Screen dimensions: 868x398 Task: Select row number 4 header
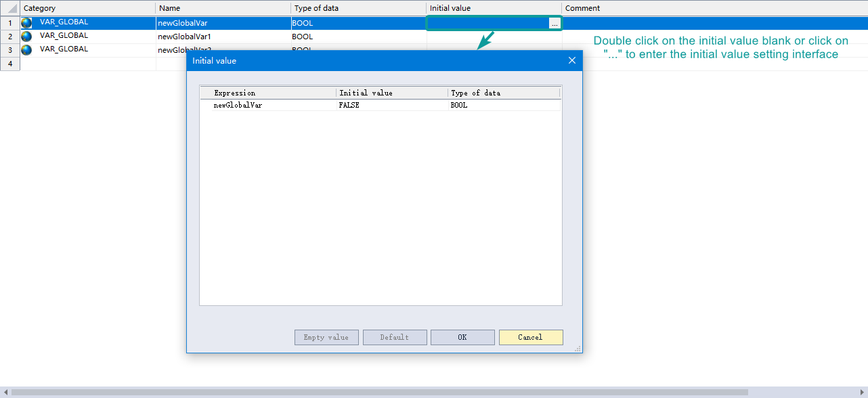(10, 64)
